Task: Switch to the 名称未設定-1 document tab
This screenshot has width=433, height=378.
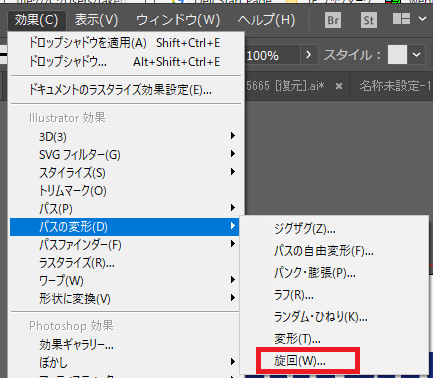Action: click(x=394, y=86)
